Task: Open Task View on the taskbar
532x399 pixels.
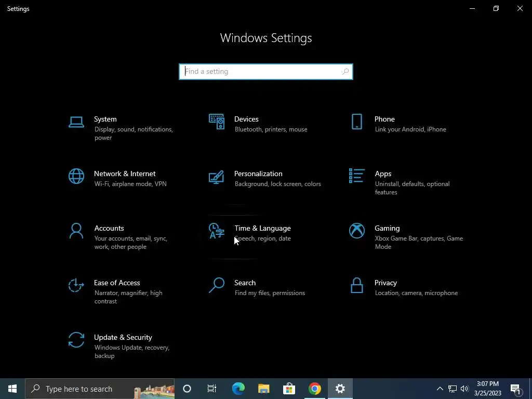Action: pyautogui.click(x=212, y=389)
